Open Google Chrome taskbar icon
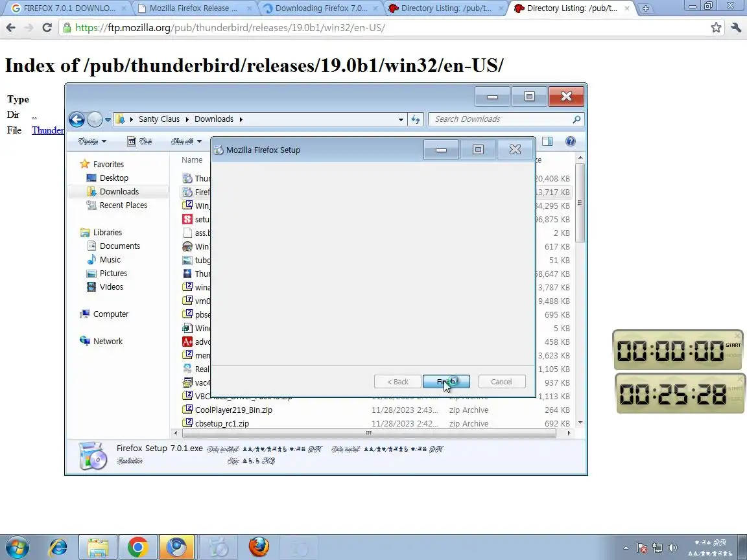 click(137, 547)
